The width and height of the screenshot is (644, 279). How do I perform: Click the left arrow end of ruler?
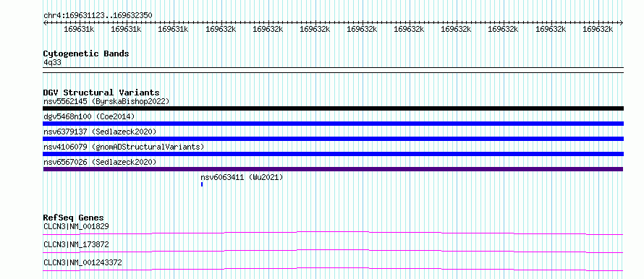pos(45,23)
